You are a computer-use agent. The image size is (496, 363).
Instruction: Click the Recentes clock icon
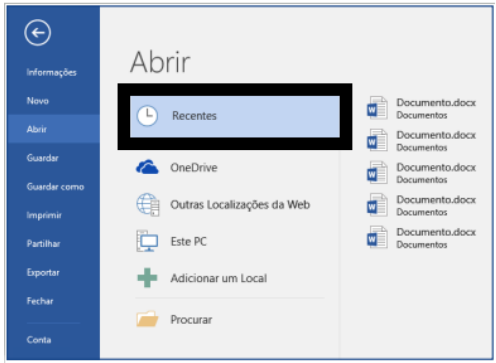[x=147, y=116]
